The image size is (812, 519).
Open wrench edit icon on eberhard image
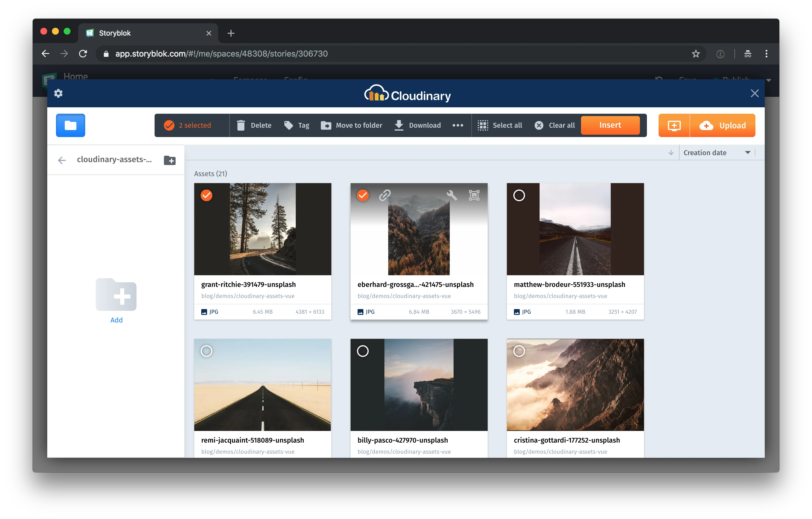[x=452, y=195]
